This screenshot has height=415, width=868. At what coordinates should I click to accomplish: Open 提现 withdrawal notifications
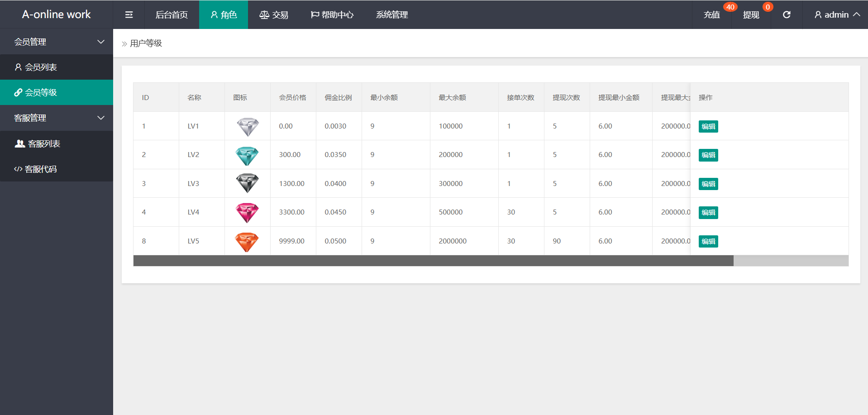point(751,15)
